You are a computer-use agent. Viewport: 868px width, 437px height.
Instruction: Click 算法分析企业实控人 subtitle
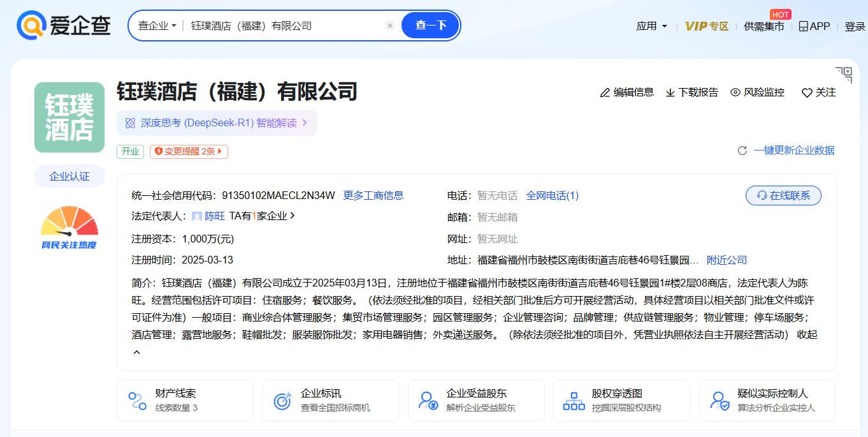click(776, 408)
